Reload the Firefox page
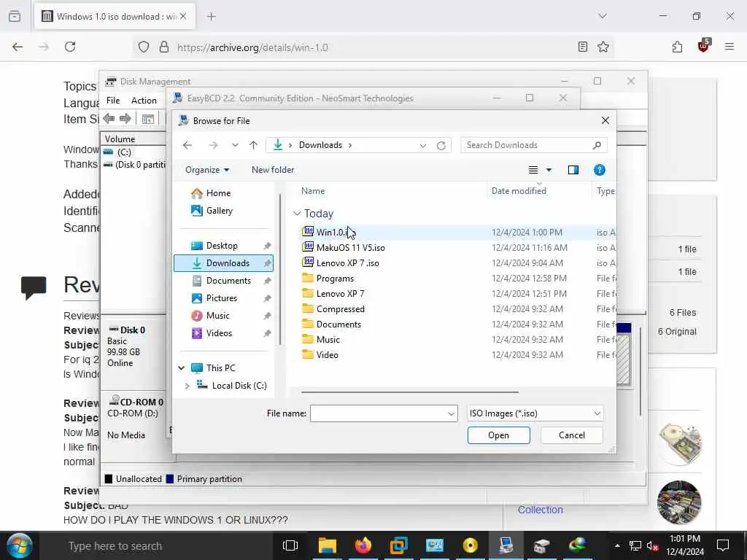The height and width of the screenshot is (560, 747). tap(70, 47)
